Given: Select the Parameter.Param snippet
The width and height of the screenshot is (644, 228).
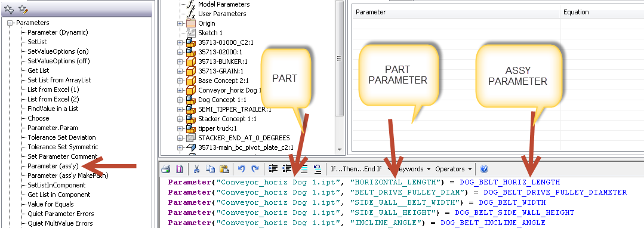Looking at the screenshot, I should click(x=53, y=128).
